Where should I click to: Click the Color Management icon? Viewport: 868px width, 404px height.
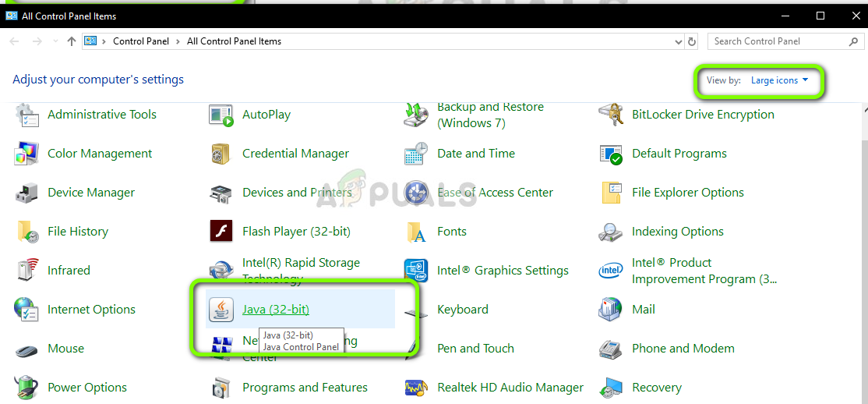(x=27, y=154)
